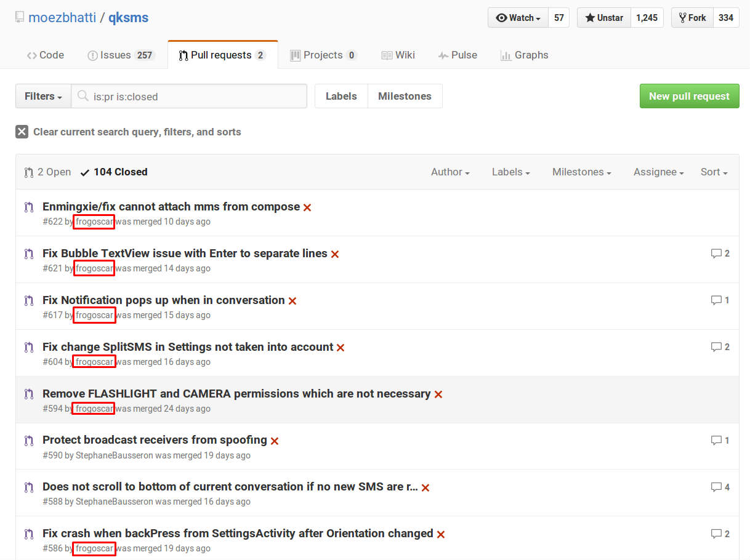Click the merged icon beside Fix Notification pops up
The height and width of the screenshot is (560, 750).
point(28,301)
